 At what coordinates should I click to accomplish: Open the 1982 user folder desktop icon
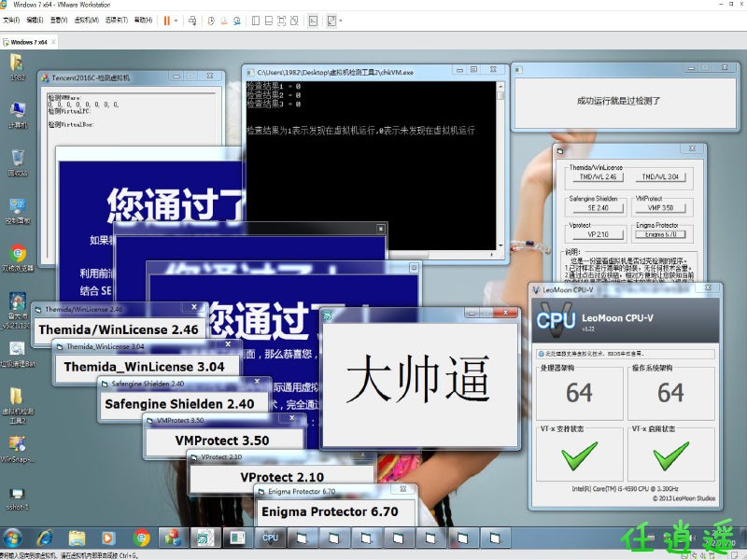click(x=17, y=66)
